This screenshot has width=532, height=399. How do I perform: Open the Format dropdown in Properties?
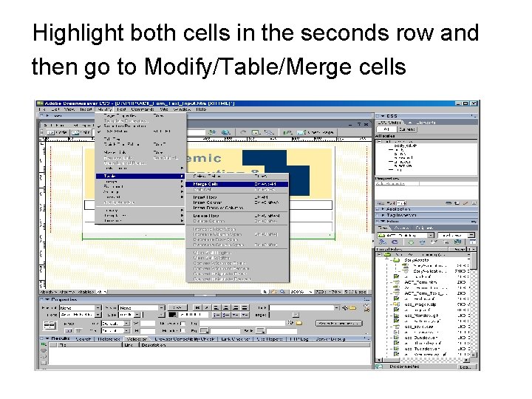pos(81,307)
